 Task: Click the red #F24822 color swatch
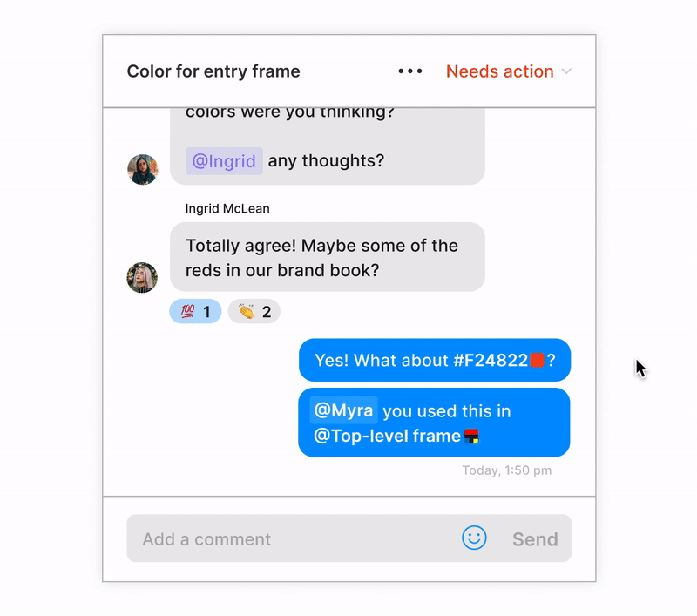(538, 360)
